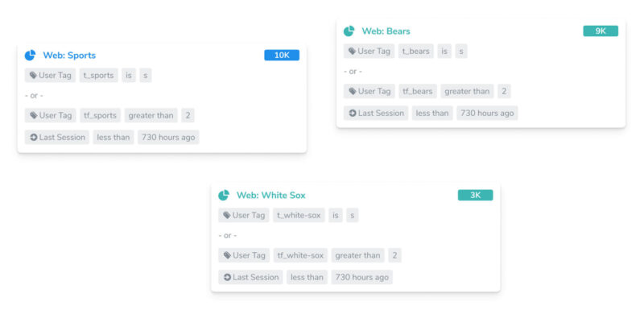The width and height of the screenshot is (644, 310).
Task: Click the pie chart icon beside Web: Sports
Action: click(30, 55)
